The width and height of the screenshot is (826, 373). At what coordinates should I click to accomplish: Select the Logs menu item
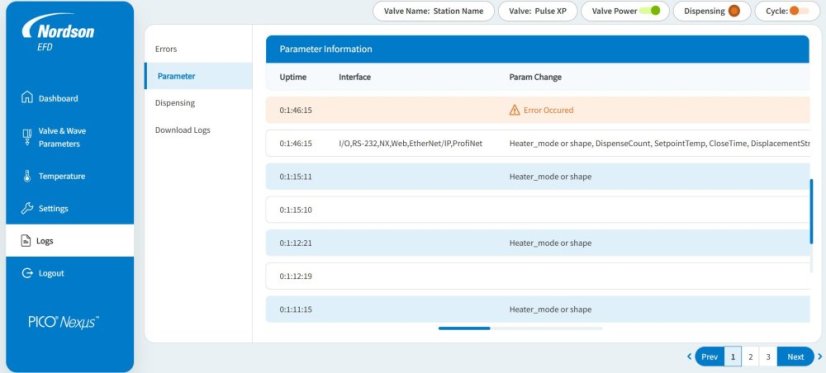pos(70,241)
